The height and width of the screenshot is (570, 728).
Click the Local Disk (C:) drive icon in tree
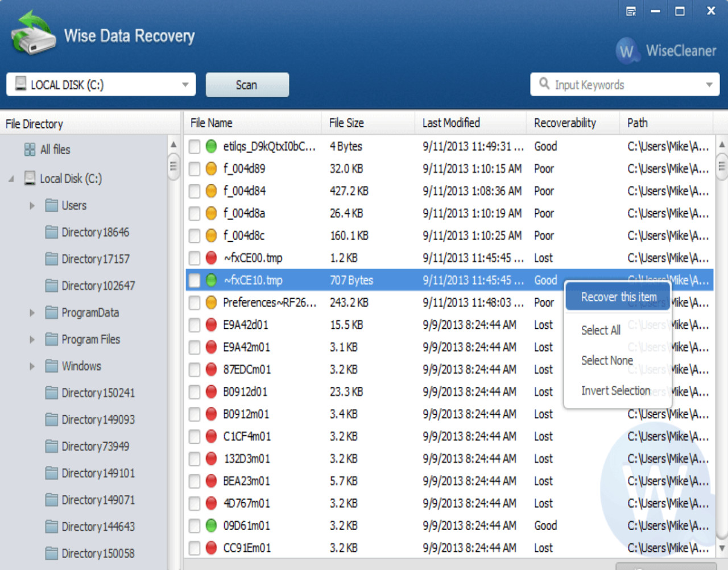click(x=30, y=178)
